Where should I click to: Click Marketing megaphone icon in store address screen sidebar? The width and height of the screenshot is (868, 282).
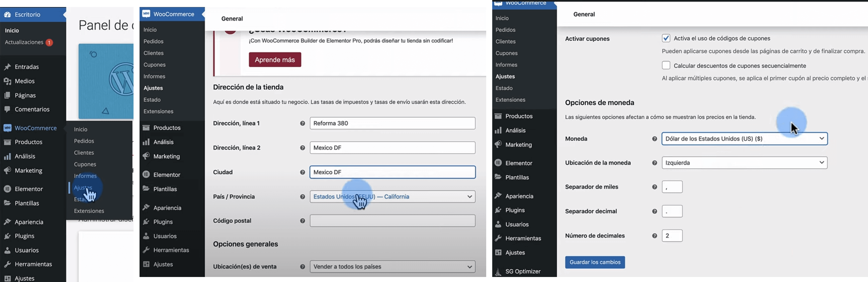(x=146, y=156)
